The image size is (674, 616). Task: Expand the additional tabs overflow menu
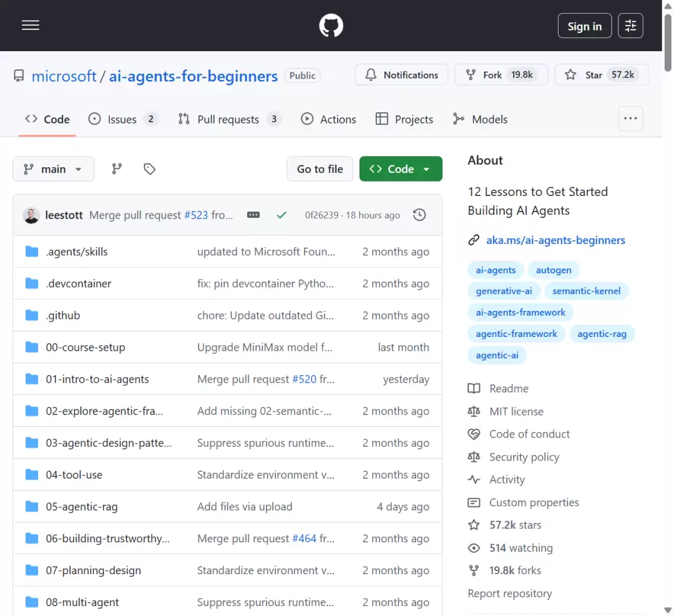[x=630, y=119]
